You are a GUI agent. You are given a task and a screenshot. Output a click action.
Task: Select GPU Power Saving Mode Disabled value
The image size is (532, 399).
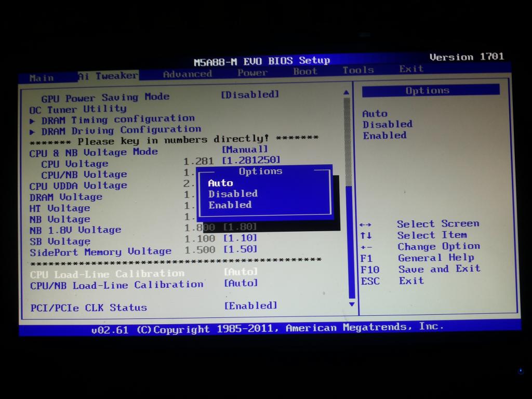click(x=250, y=95)
